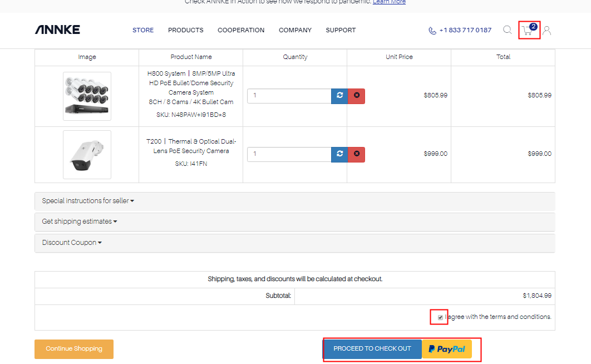The image size is (591, 364).
Task: Refresh quantity for the T200 camera
Action: click(x=339, y=154)
